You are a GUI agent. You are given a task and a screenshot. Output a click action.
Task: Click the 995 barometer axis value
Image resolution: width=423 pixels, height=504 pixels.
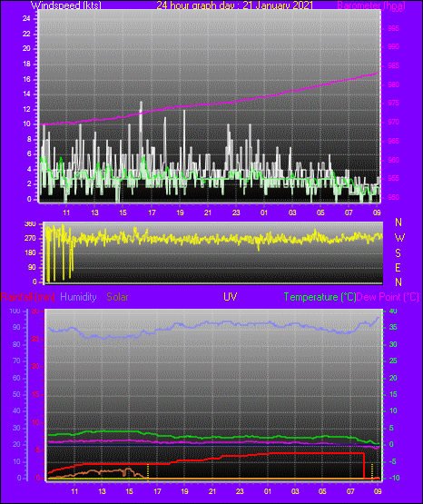tap(393, 28)
